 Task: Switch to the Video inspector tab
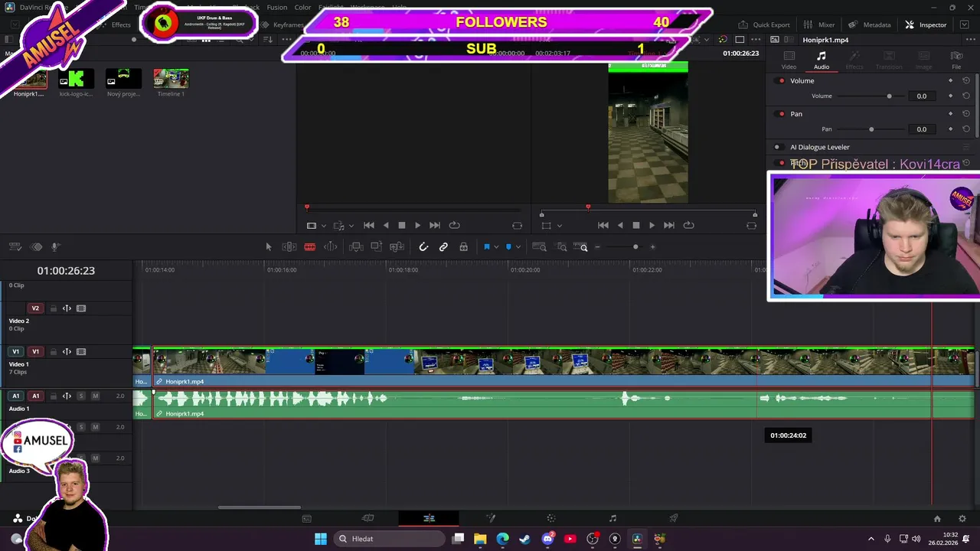789,60
